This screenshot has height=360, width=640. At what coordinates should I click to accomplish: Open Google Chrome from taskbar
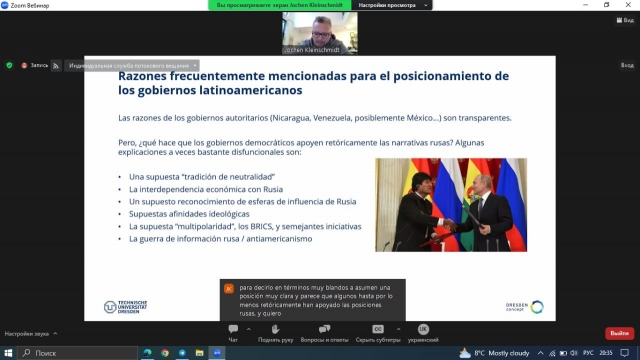pyautogui.click(x=165, y=353)
